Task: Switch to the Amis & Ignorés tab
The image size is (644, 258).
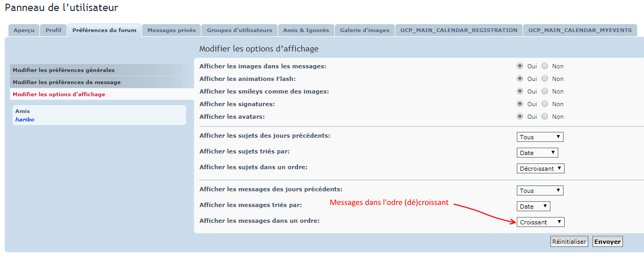Action: (305, 30)
